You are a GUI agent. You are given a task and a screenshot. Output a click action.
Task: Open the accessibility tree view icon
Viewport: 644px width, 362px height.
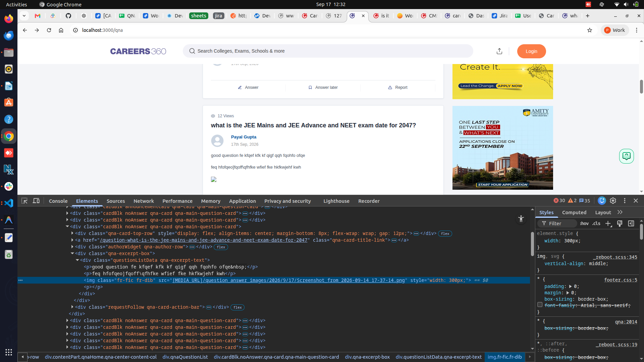coord(521,219)
